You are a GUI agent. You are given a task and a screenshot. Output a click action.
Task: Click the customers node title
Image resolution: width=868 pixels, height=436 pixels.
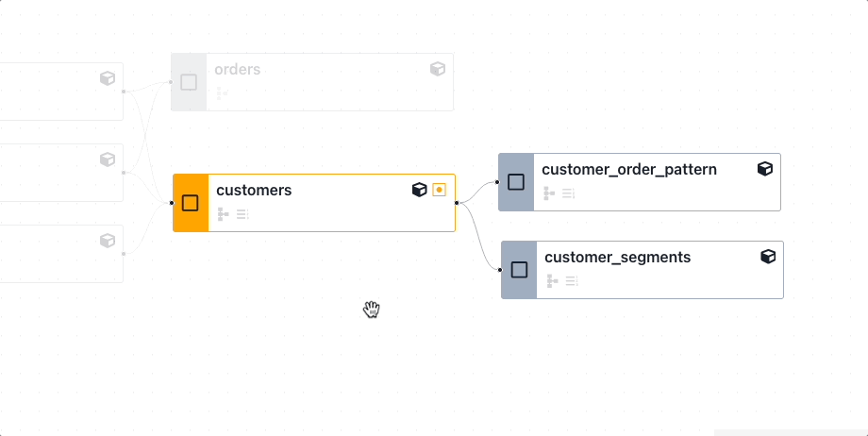pyautogui.click(x=254, y=191)
